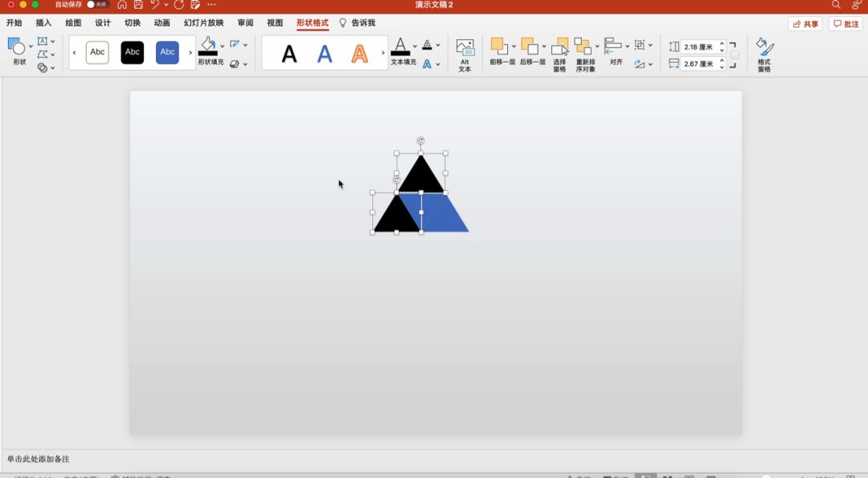
Task: Click the 共享 (Share) button
Action: [805, 24]
